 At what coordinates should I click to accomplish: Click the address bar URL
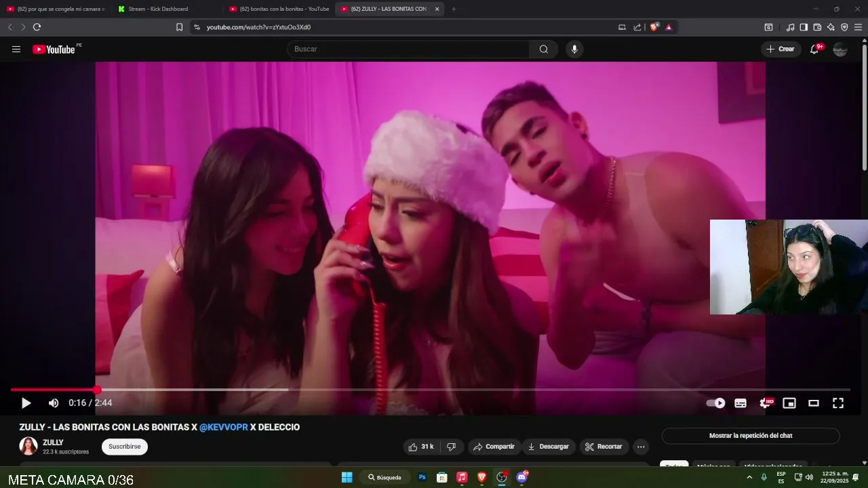click(x=258, y=27)
